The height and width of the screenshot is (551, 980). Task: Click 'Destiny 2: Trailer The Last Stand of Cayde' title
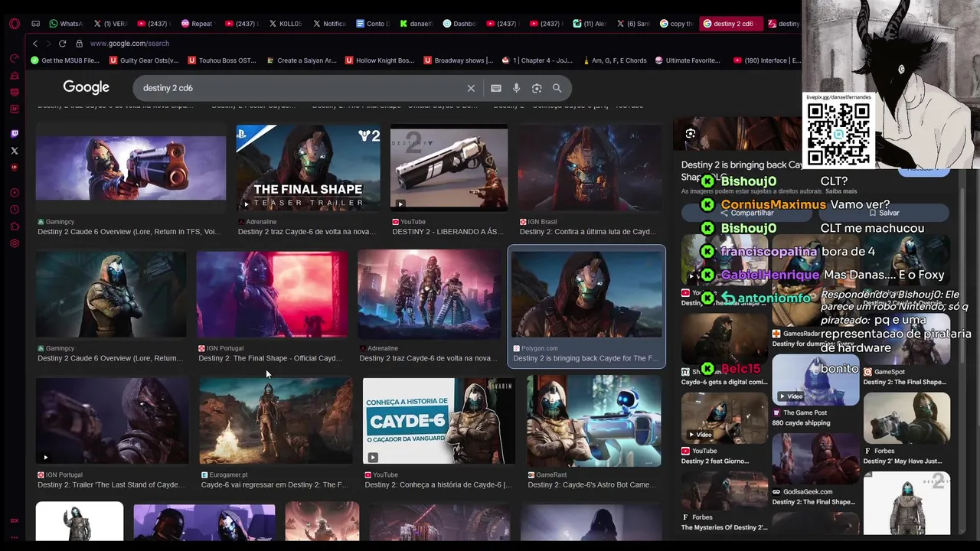point(111,484)
